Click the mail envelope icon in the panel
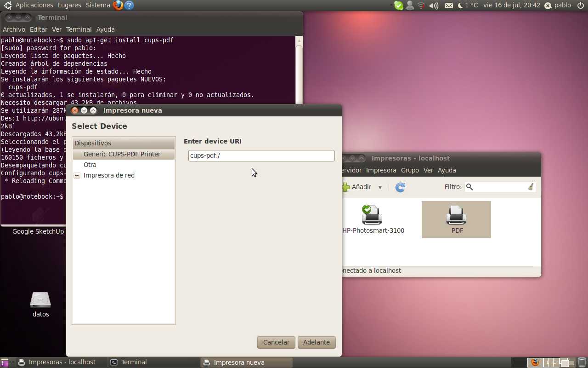 click(x=448, y=6)
